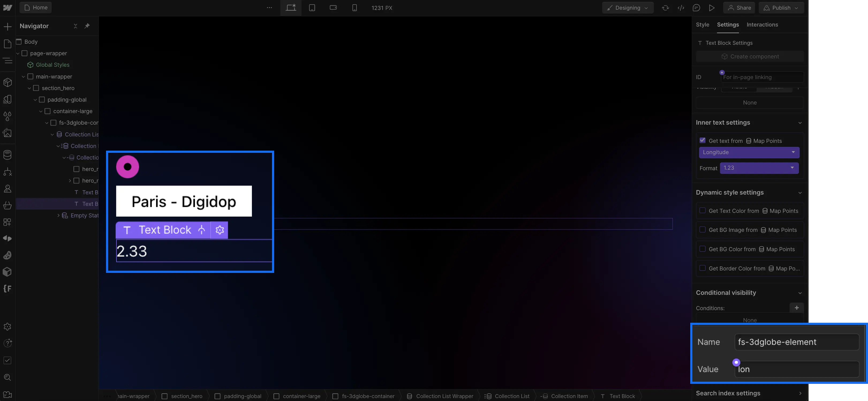Select the desktop viewport icon
The height and width of the screenshot is (401, 868).
(x=290, y=7)
